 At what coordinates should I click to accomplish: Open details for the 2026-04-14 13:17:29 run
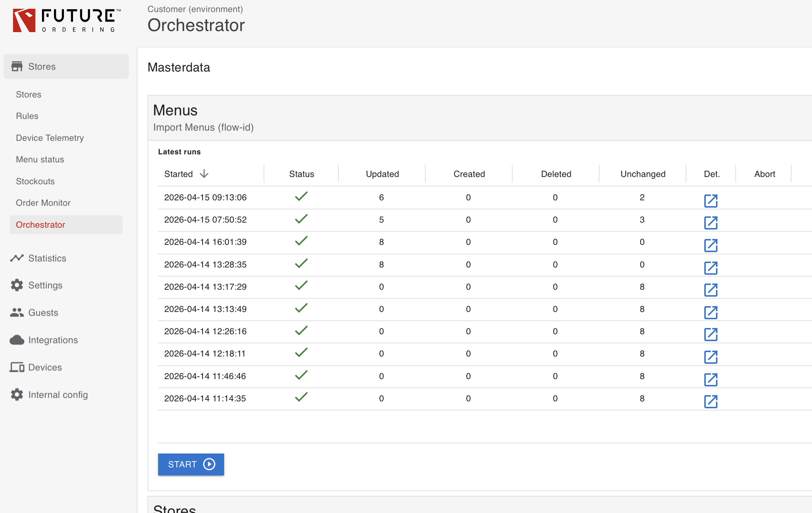(x=710, y=290)
